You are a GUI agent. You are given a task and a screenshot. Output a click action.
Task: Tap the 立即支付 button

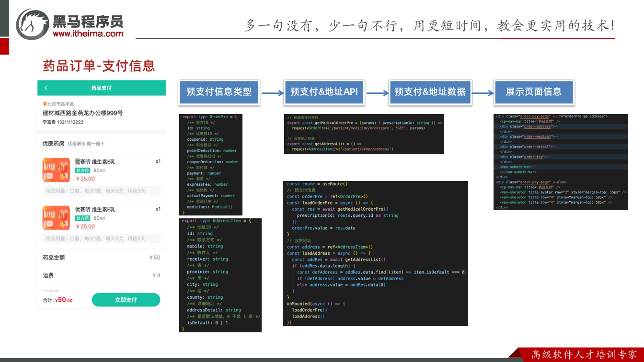126,300
